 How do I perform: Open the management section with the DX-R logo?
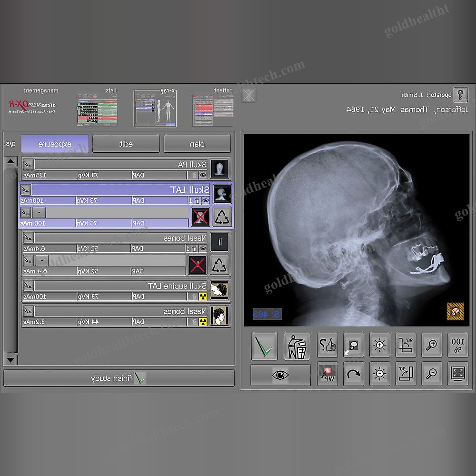(32, 106)
